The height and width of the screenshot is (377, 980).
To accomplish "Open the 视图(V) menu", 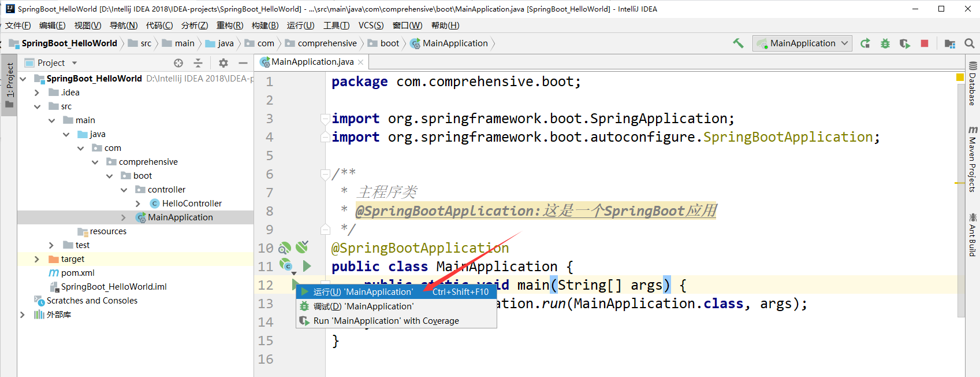I will coord(88,25).
